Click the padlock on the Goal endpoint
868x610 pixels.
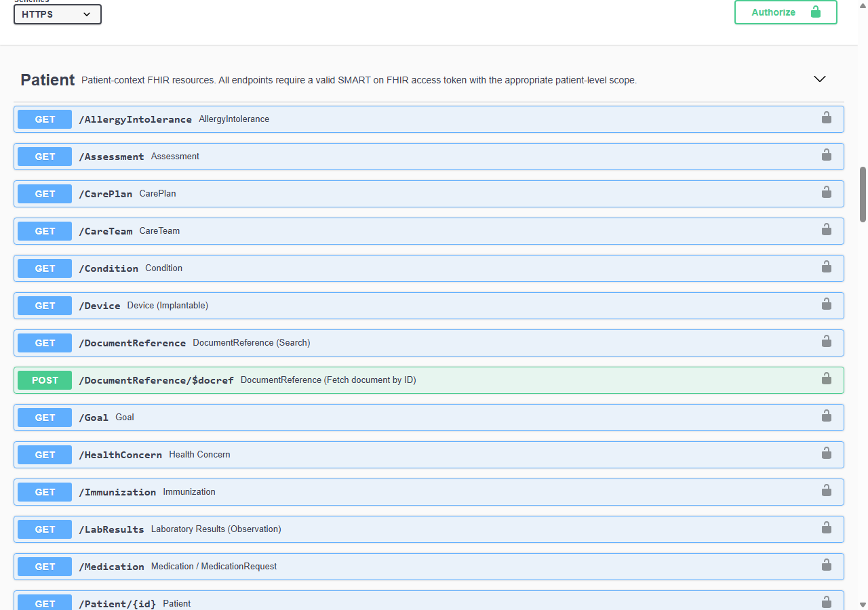tap(827, 415)
